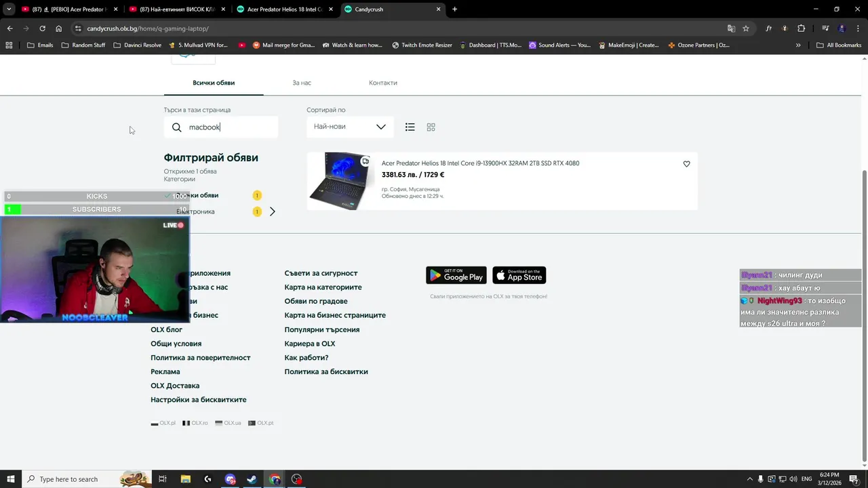Open Task View on the taskbar
The height and width of the screenshot is (488, 868).
[163, 479]
